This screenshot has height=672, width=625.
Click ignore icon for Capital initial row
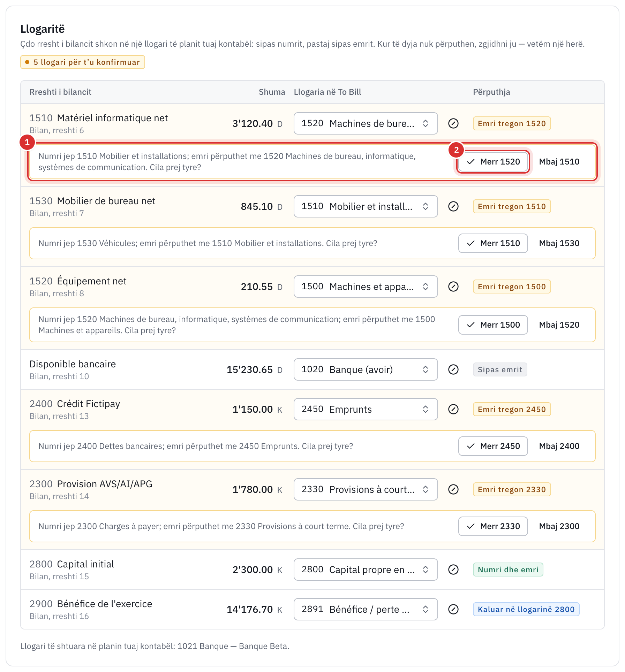coord(453,570)
